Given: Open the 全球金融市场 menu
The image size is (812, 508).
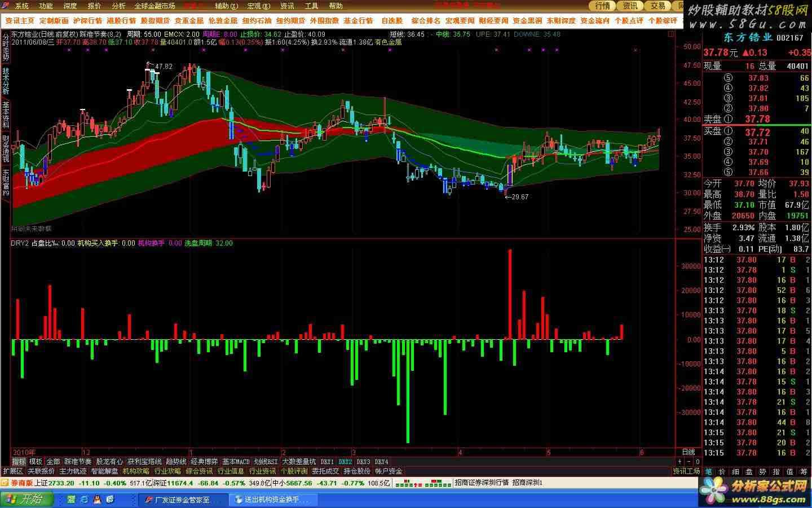Looking at the screenshot, I should pos(155,6).
